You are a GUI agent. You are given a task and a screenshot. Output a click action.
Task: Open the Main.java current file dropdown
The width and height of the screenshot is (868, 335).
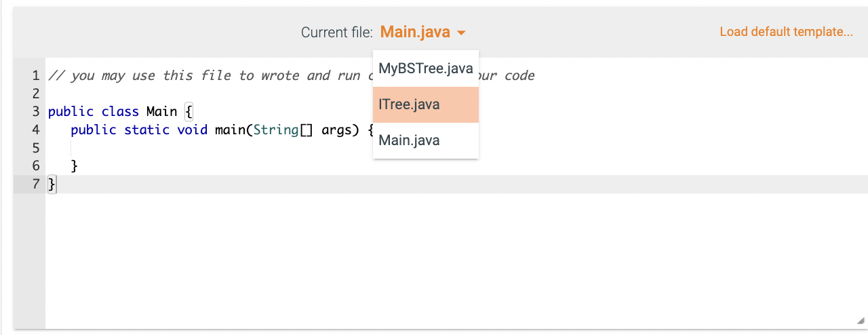click(x=422, y=32)
